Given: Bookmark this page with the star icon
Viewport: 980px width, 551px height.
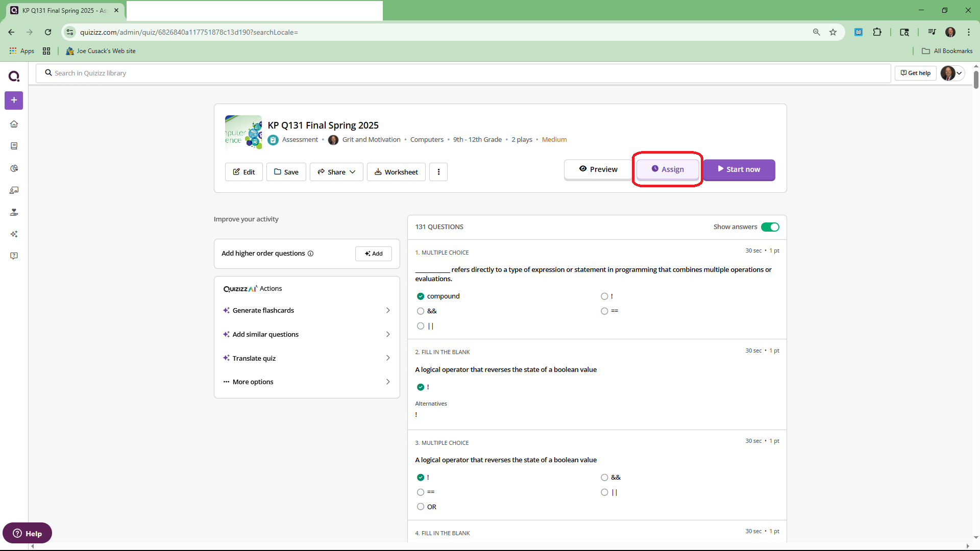Looking at the screenshot, I should (833, 32).
